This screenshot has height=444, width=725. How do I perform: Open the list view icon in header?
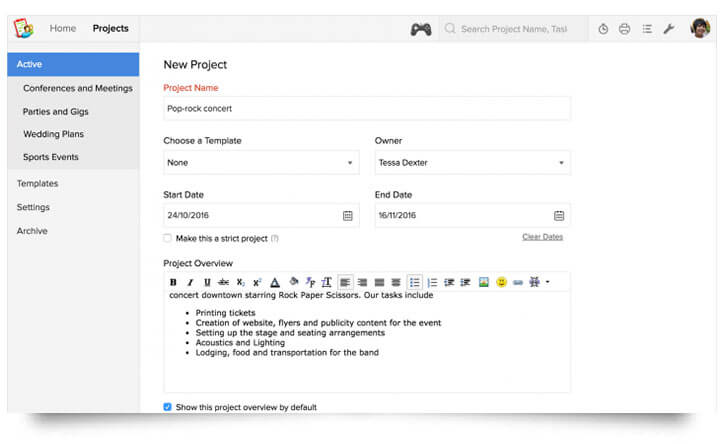coord(647,29)
